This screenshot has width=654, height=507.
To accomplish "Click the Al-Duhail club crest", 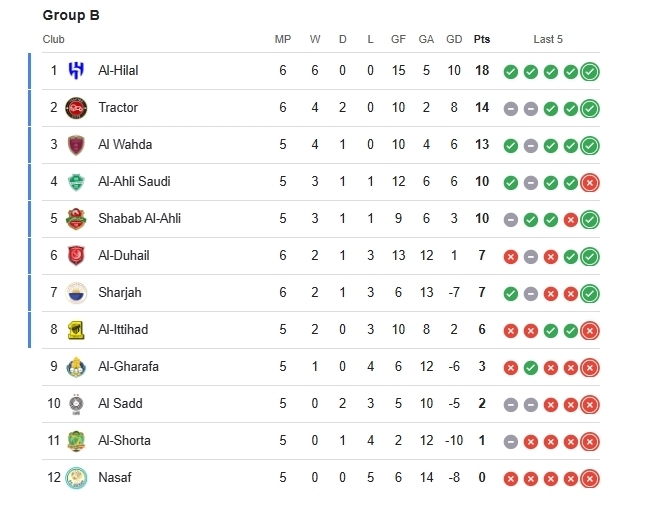I will tap(76, 256).
